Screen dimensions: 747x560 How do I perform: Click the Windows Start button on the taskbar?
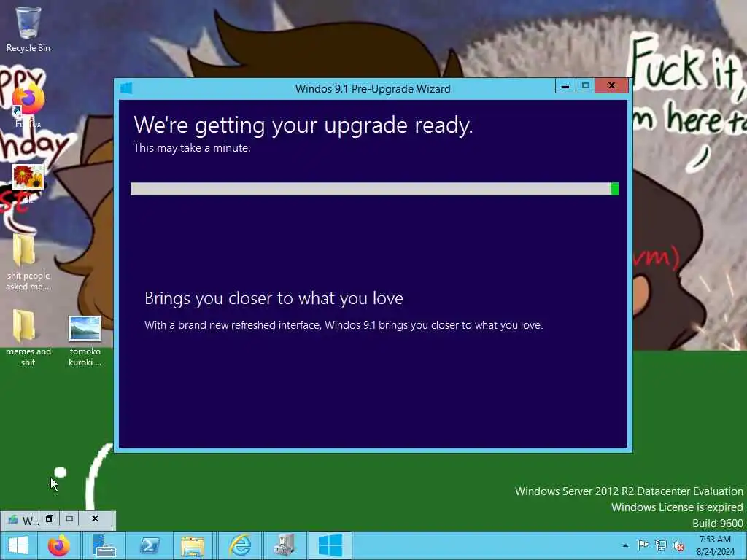tap(18, 545)
